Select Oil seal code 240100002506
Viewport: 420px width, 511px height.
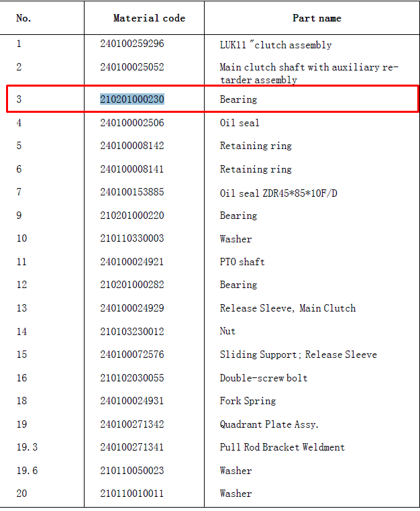[132, 123]
